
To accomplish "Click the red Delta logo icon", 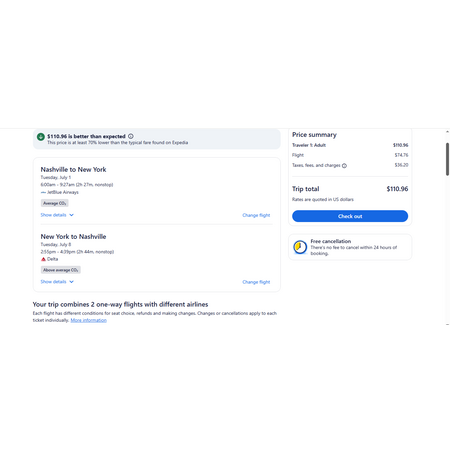I will pyautogui.click(x=43, y=259).
